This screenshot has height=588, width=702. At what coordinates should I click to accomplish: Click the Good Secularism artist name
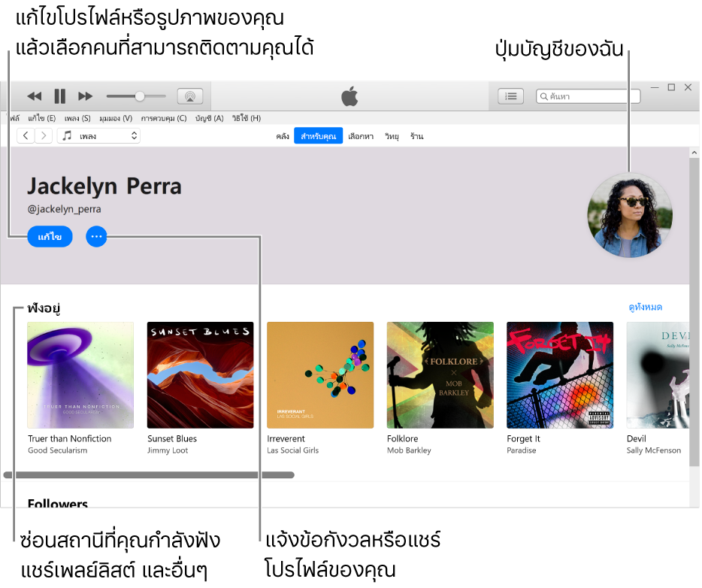58,450
